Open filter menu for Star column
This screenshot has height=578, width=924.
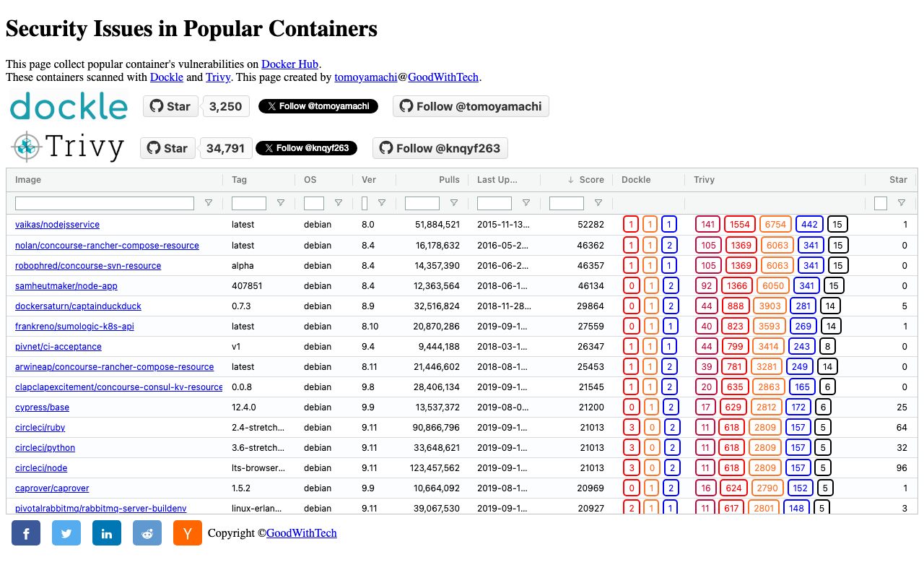click(x=902, y=203)
